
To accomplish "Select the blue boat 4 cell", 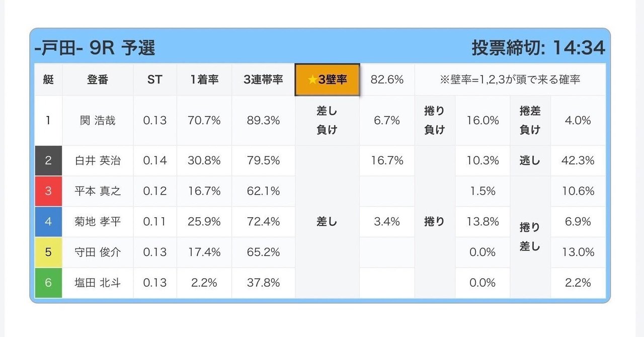I will 48,221.
